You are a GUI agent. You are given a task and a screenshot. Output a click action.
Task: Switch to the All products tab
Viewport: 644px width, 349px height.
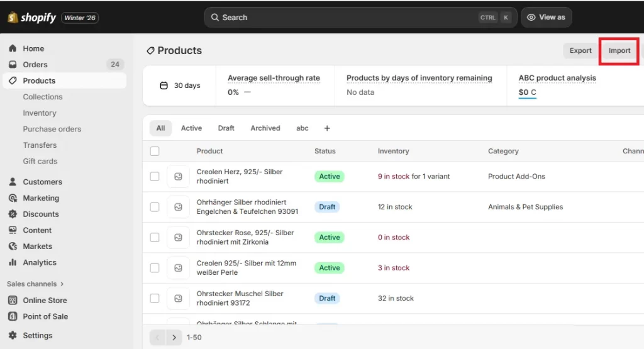point(160,128)
